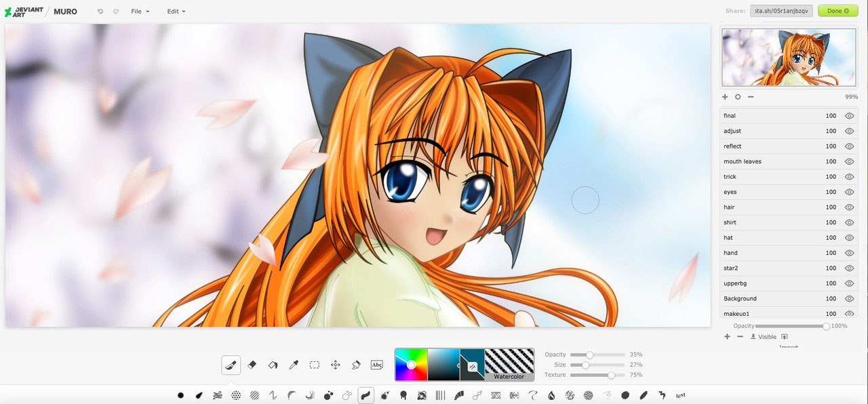Select the Move tool

pyautogui.click(x=335, y=364)
